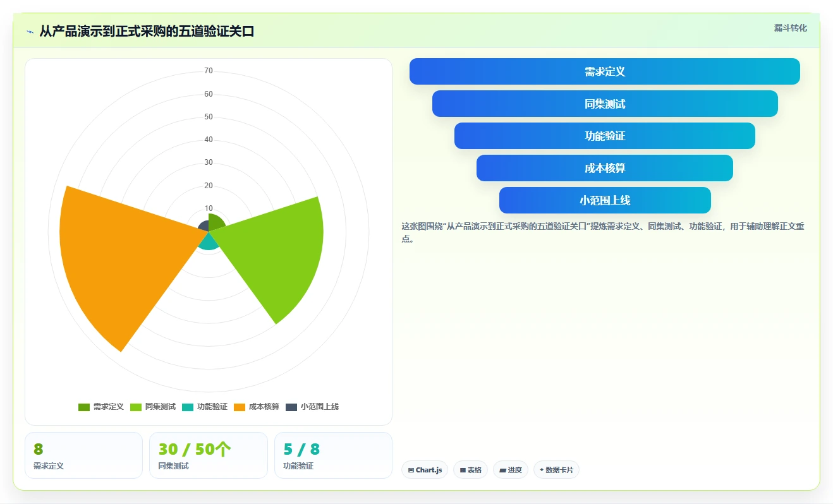Click the dark green 需求定义 chart segment

[x=216, y=222]
